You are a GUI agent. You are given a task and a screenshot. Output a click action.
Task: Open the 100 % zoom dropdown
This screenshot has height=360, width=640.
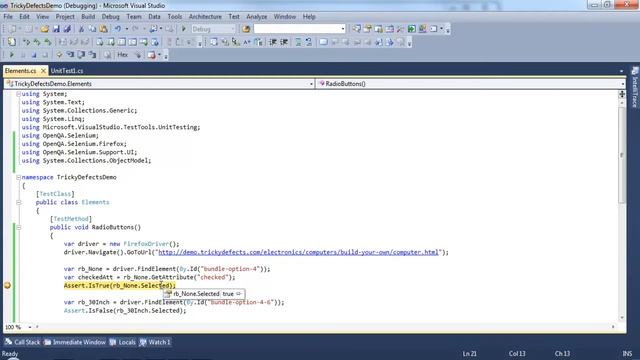click(29, 327)
